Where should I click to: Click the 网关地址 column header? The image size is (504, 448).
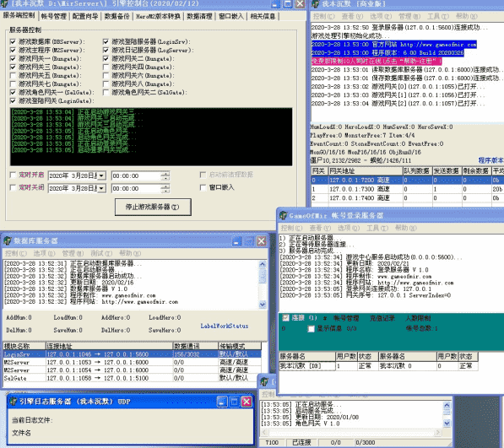point(366,171)
